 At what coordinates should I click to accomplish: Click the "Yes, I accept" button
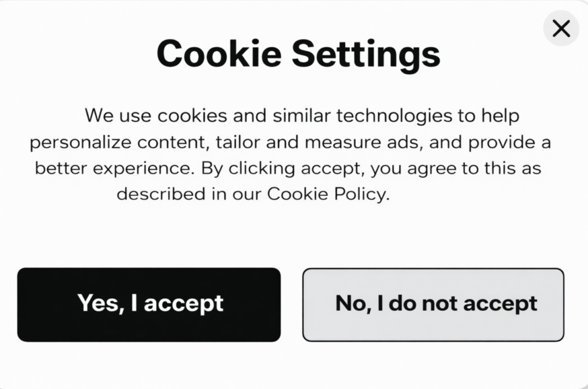click(x=149, y=305)
